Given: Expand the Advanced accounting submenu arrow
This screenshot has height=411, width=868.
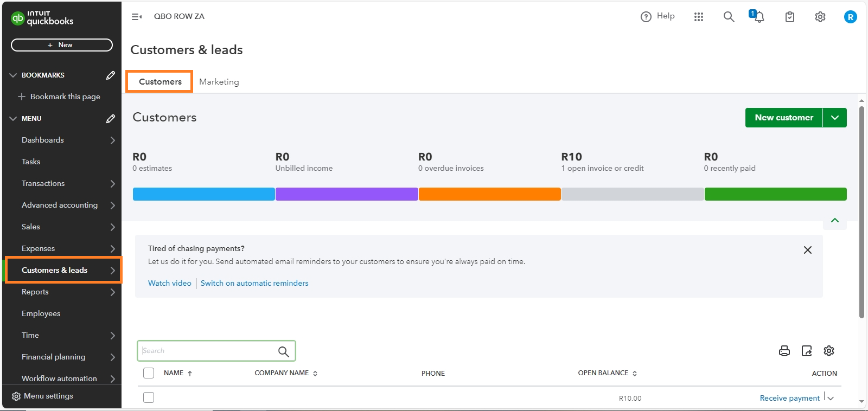Looking at the screenshot, I should tap(112, 206).
